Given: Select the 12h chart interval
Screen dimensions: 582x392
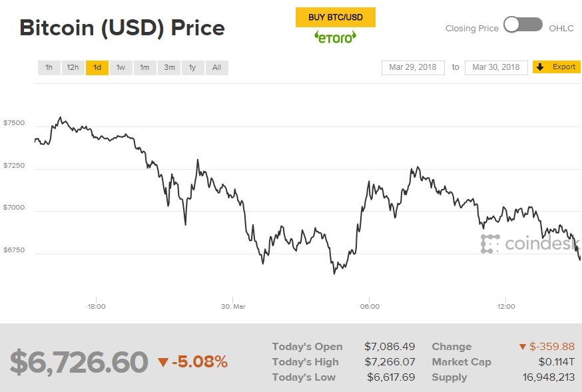Looking at the screenshot, I should pos(72,67).
